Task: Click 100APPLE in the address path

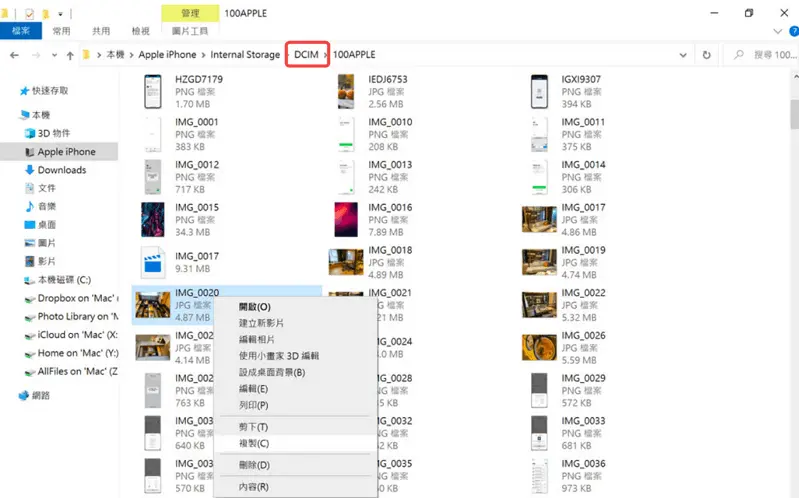Action: [354, 55]
